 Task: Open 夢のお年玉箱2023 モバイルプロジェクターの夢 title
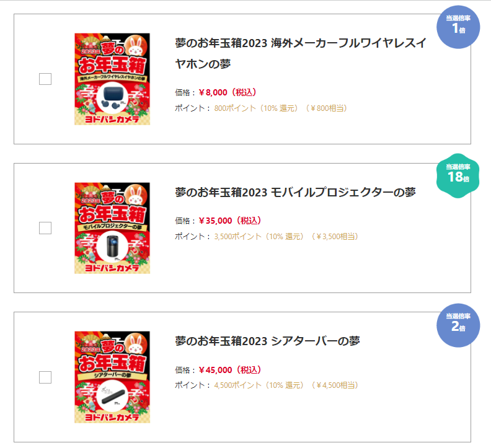pos(295,193)
